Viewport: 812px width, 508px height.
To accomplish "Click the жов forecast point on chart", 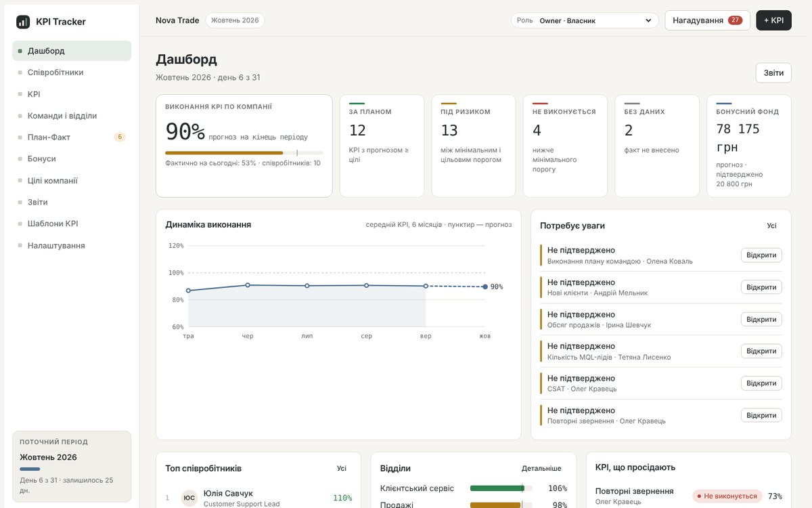I will 485,287.
